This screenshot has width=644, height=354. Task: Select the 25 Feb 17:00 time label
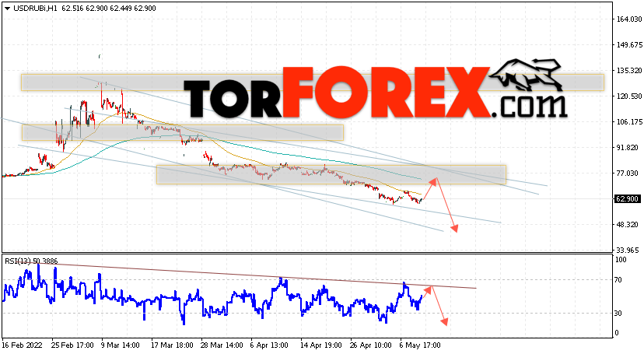click(72, 345)
